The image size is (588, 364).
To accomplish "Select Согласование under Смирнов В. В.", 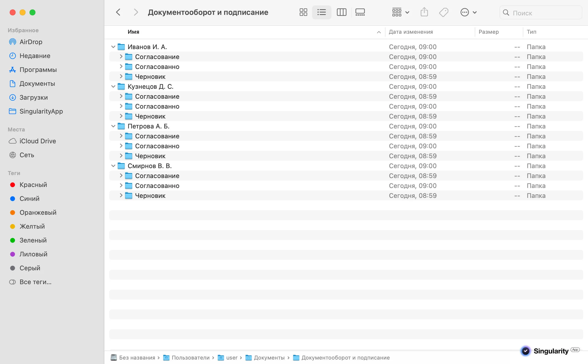I will click(x=346, y=176).
